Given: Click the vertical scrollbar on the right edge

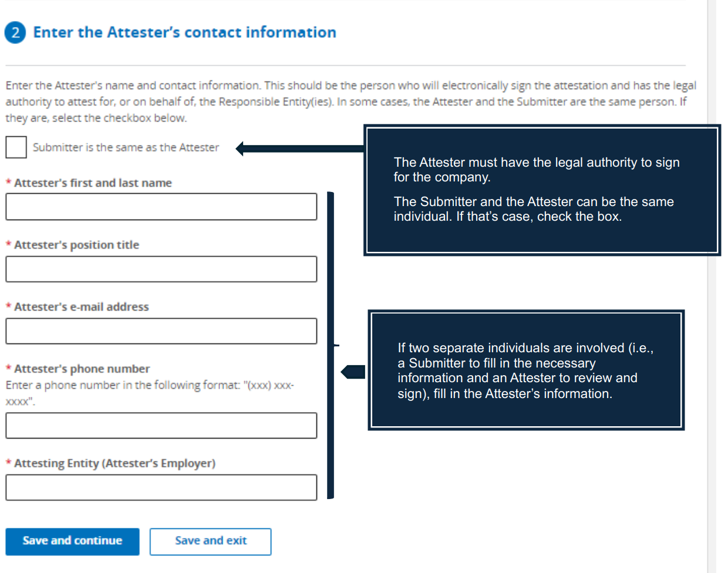Looking at the screenshot, I should [x=712, y=286].
